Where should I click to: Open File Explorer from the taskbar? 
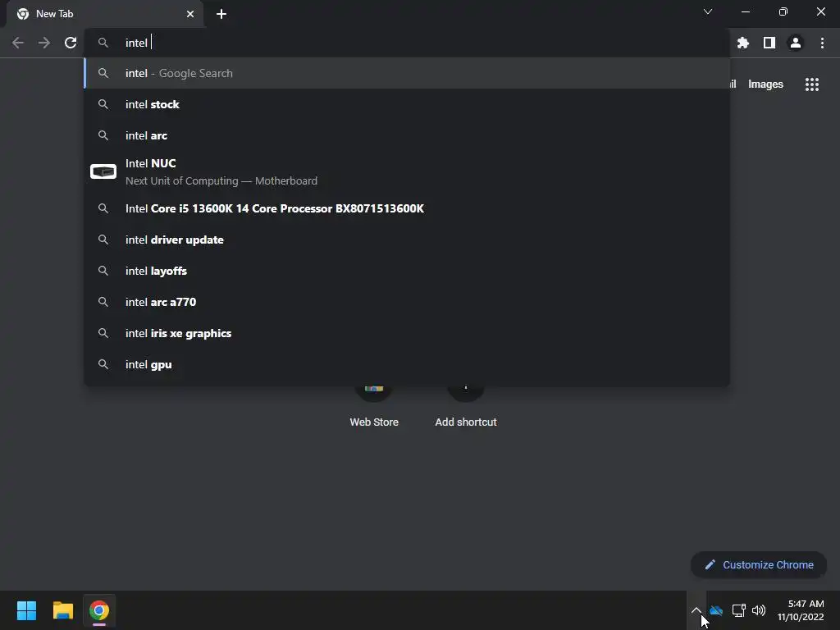coord(62,610)
